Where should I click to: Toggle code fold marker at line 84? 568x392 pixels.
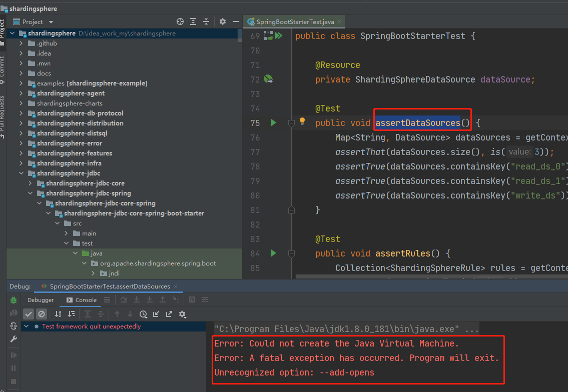[x=291, y=253]
